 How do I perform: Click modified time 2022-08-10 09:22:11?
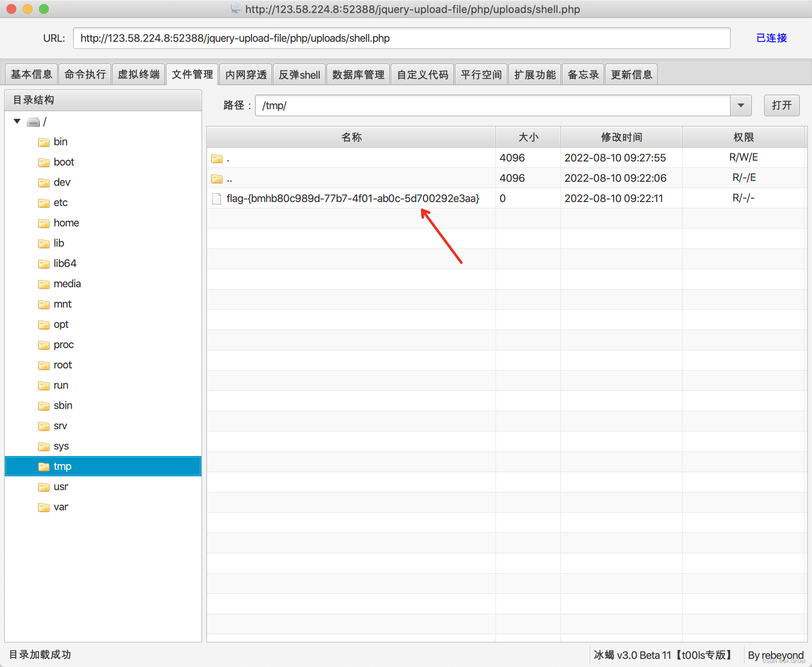point(614,198)
